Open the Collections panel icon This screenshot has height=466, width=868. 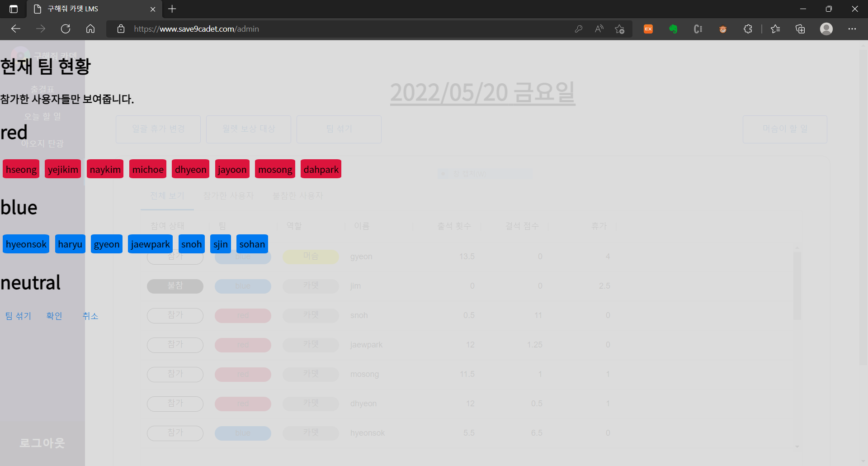[800, 29]
